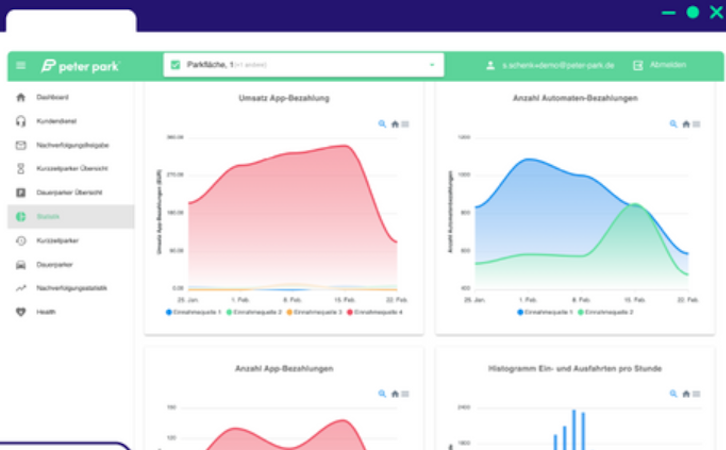Reset zoom on Anzahl App-Bezahlungen chart

(395, 394)
